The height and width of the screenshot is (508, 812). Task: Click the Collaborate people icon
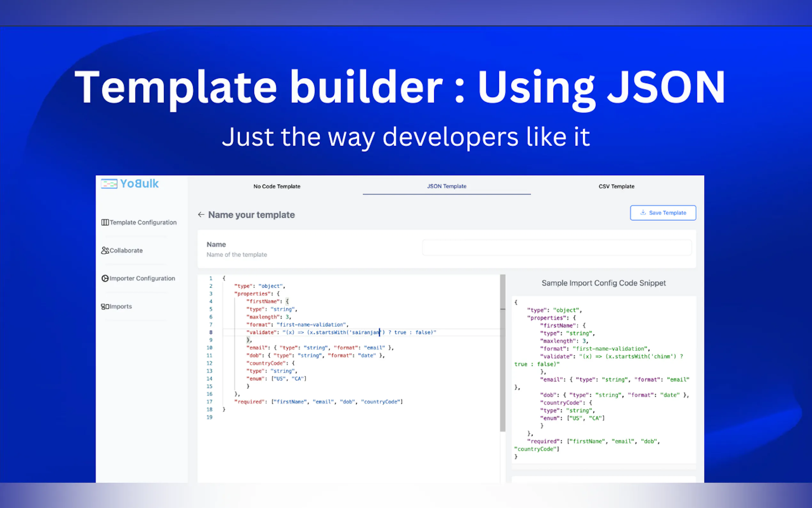click(105, 250)
